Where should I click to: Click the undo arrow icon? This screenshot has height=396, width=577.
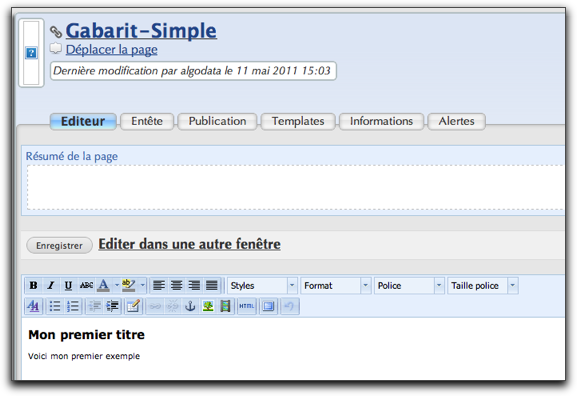(x=290, y=306)
